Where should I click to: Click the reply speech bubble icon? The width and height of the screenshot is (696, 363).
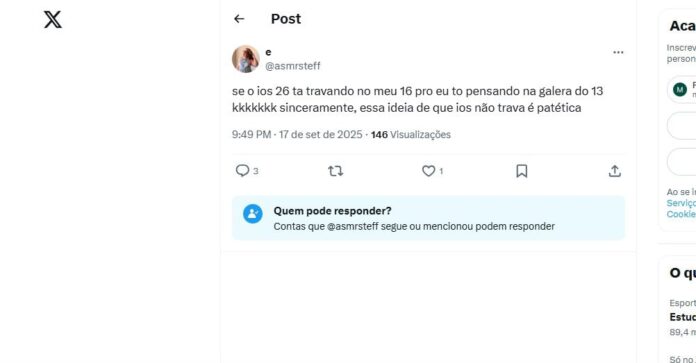[242, 171]
